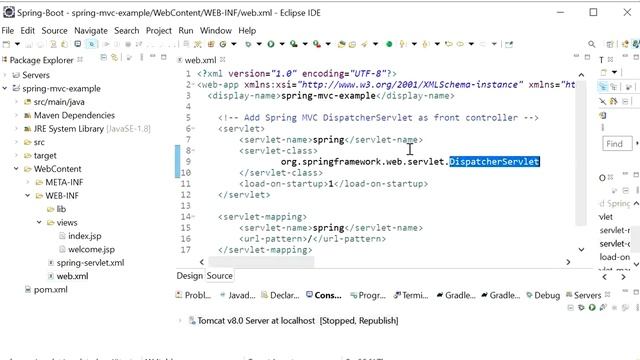Viewport: 640px width, 360px height.
Task: Open the Console tab
Action: (324, 295)
